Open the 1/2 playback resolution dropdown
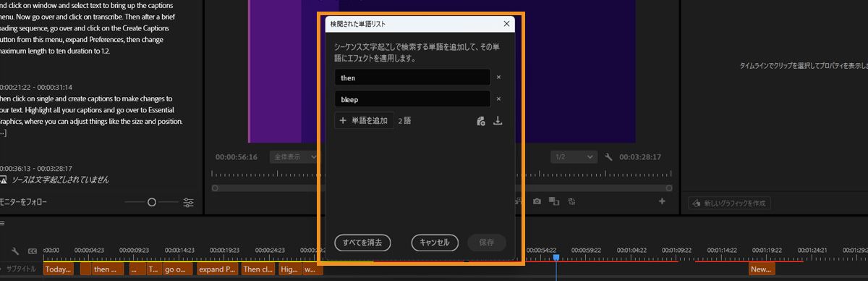This screenshot has width=868, height=281. pos(574,156)
